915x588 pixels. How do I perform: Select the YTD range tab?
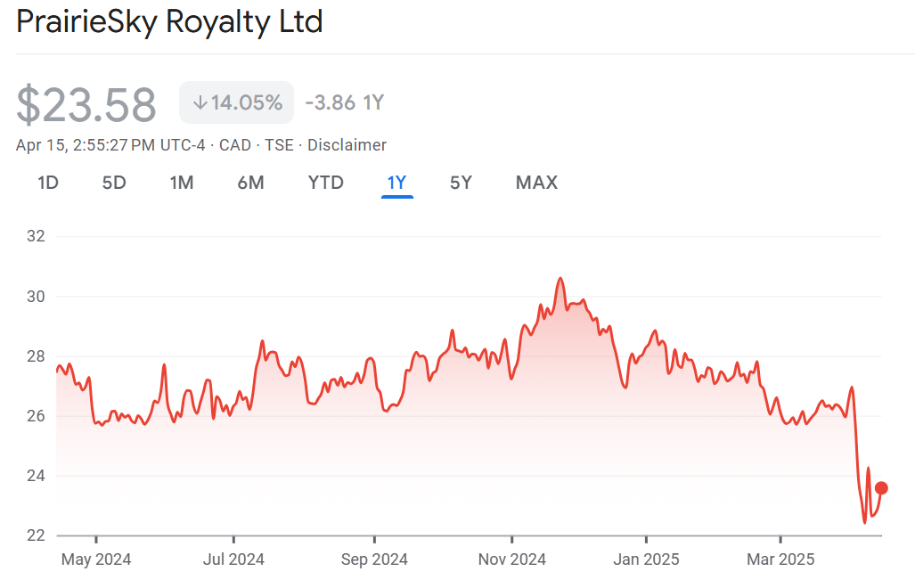pos(325,183)
